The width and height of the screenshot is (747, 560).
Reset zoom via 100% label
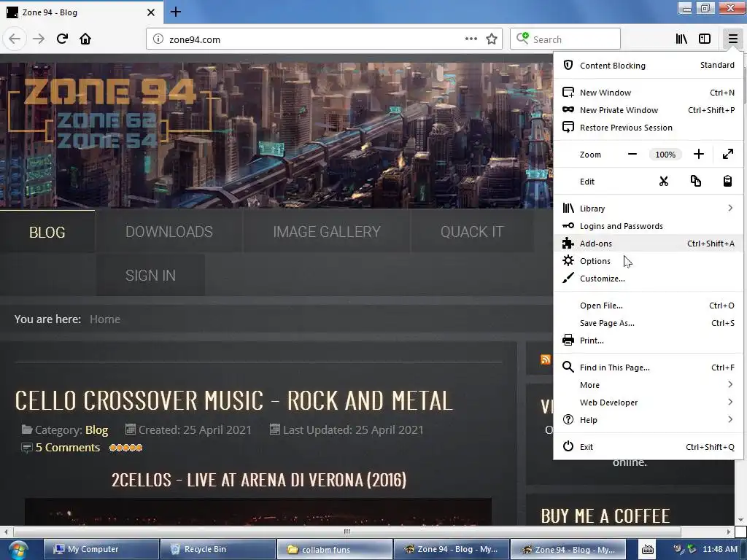[665, 155]
